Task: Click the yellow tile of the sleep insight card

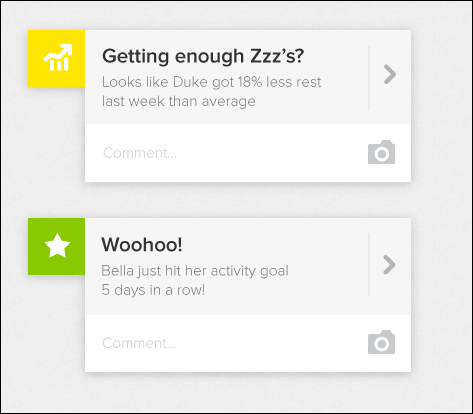Action: pos(56,58)
